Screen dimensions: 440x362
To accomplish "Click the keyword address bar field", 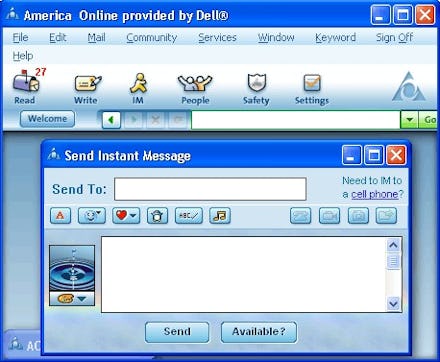I will click(x=296, y=120).
